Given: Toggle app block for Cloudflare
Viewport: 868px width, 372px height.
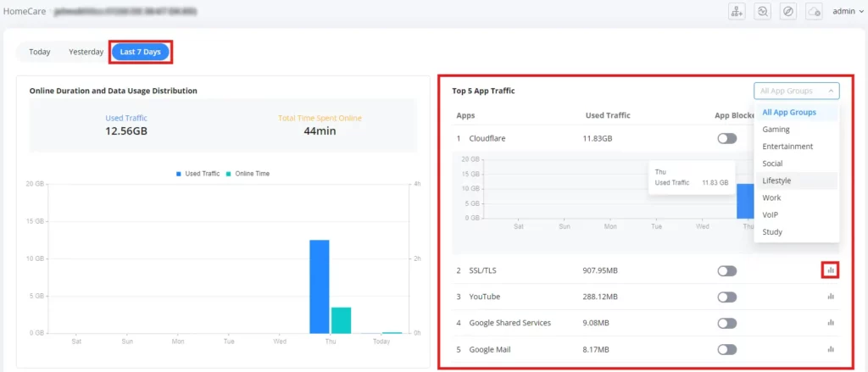Looking at the screenshot, I should (x=726, y=138).
